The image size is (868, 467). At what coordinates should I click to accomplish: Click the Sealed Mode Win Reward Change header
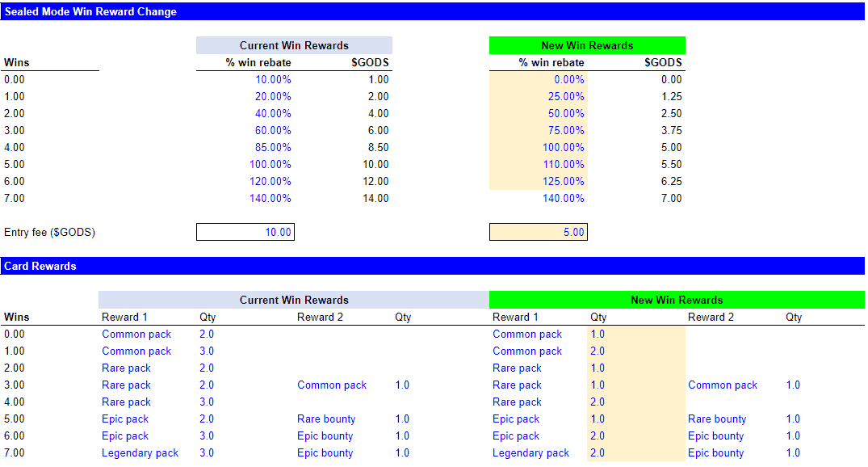pos(90,11)
